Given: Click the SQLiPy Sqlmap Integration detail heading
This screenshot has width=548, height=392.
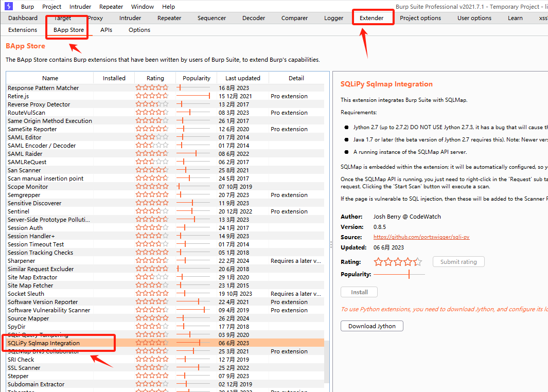Looking at the screenshot, I should pos(386,84).
